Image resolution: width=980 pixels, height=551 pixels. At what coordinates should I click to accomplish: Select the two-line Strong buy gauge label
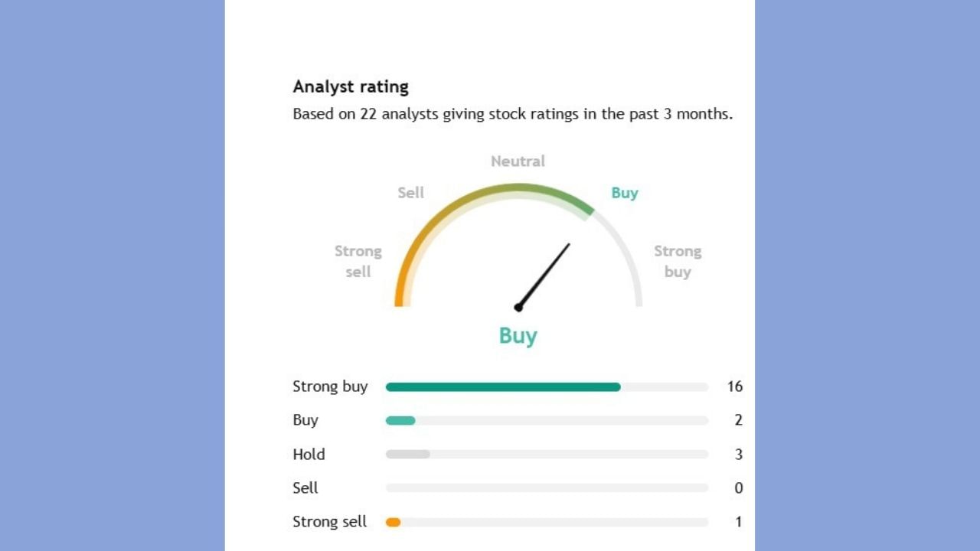point(677,261)
